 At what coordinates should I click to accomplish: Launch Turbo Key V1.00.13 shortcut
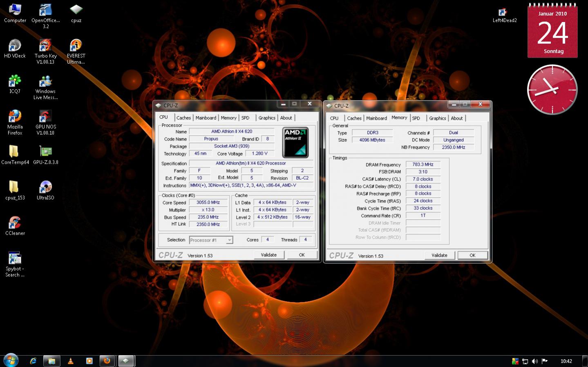tap(45, 51)
